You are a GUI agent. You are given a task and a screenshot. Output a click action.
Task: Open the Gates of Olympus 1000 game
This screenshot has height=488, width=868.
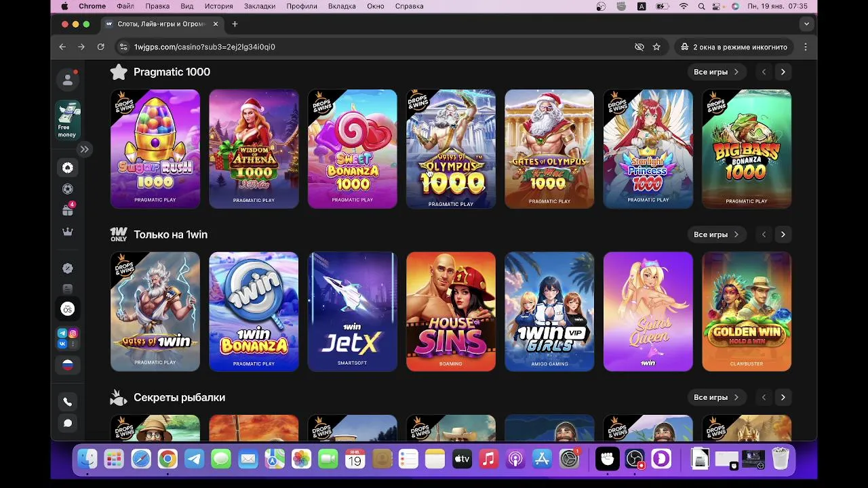click(x=451, y=149)
